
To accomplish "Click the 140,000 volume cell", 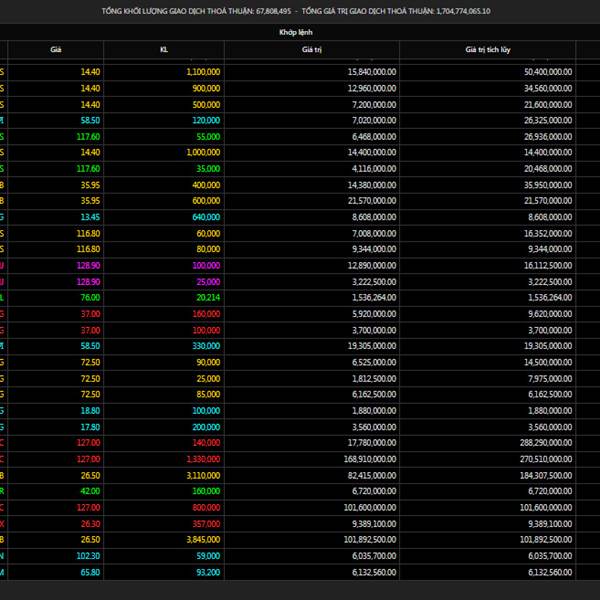I will pos(206,443).
